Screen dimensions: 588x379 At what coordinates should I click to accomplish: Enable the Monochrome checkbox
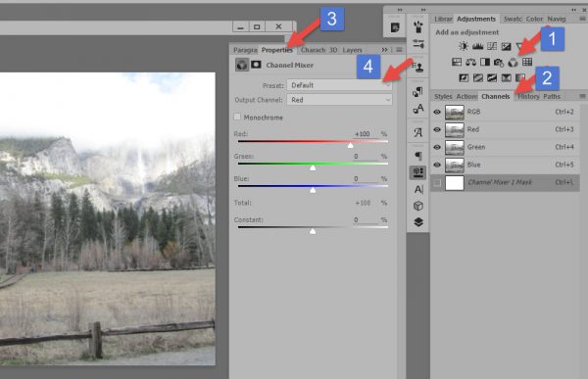[237, 117]
